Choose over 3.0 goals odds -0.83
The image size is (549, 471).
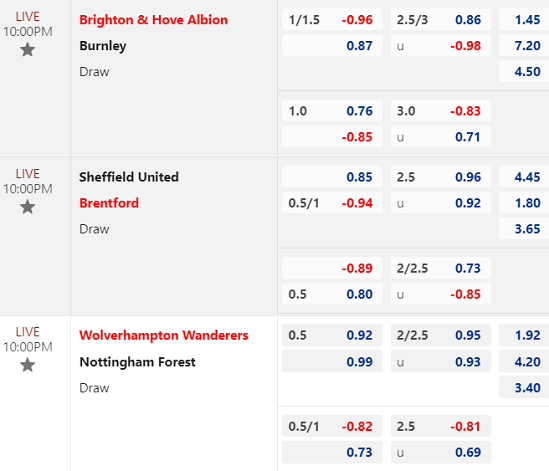click(441, 111)
